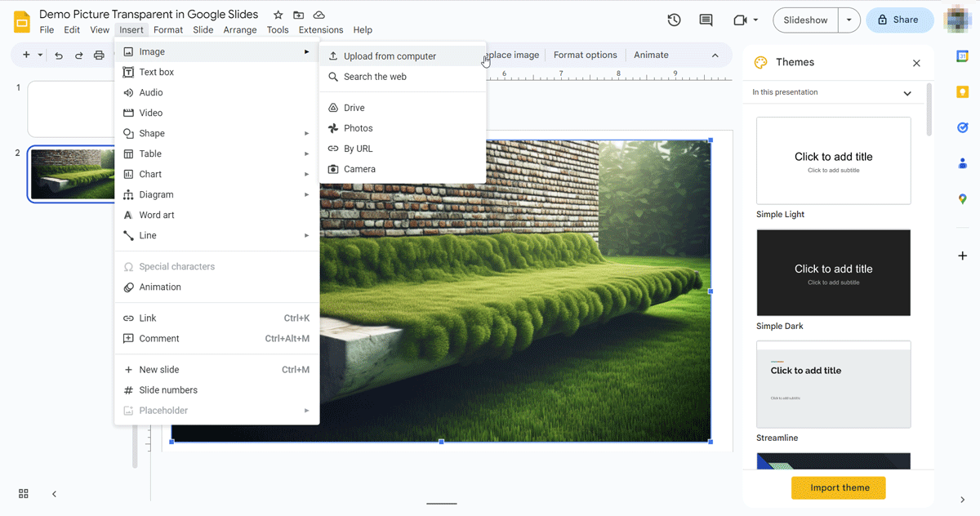The height and width of the screenshot is (516, 980).
Task: Open Google Keep in side panel
Action: 962,91
